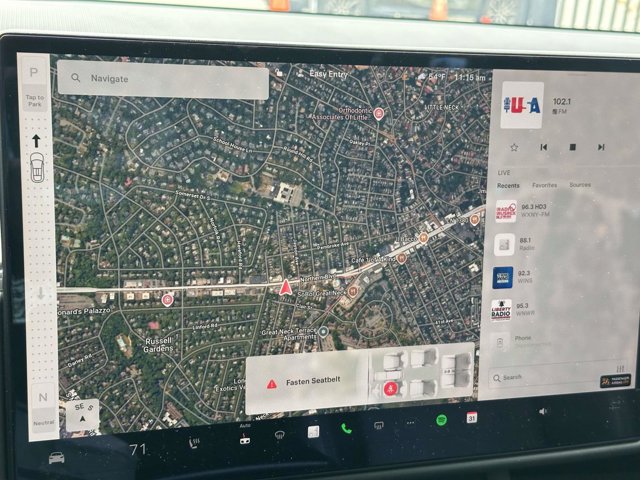Screen dimensions: 640x480
Task: Skip to the previous radio station
Action: 544,147
